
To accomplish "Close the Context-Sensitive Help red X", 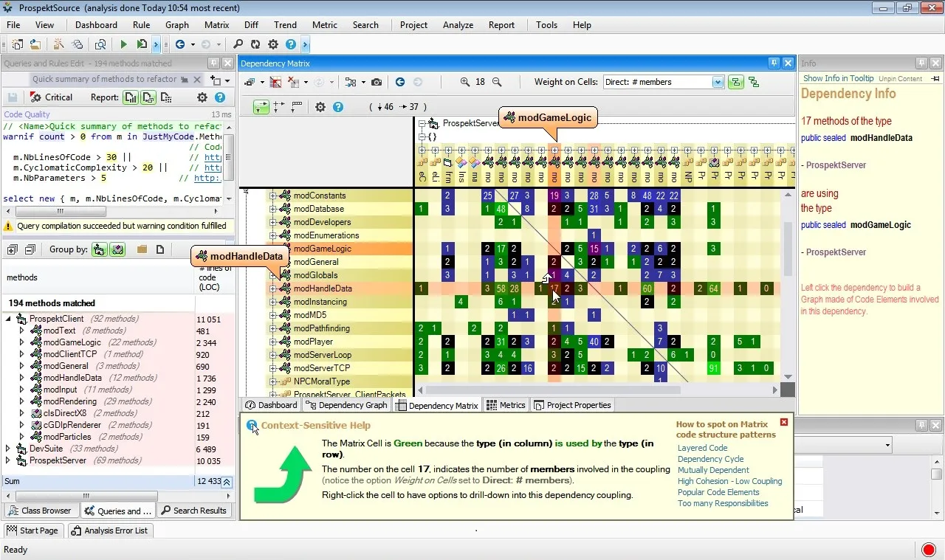I will tap(784, 423).
